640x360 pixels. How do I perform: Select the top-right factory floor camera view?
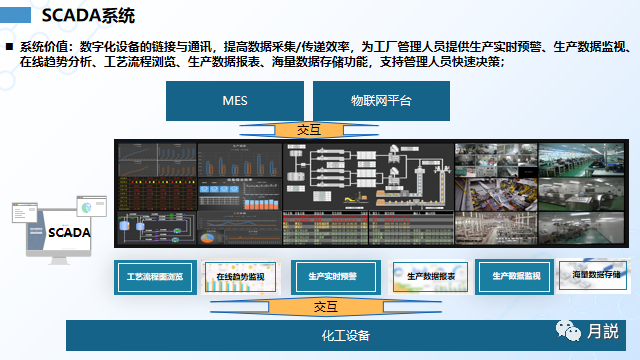click(x=581, y=160)
